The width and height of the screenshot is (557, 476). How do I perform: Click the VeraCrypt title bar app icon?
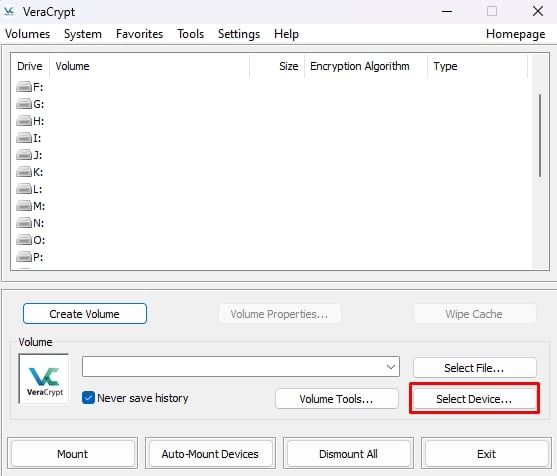tap(9, 11)
